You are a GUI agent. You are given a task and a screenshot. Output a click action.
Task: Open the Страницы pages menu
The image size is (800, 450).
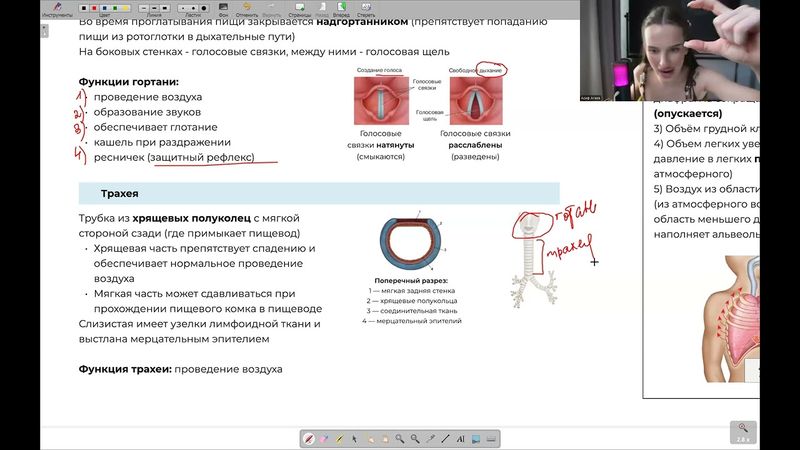(x=299, y=9)
